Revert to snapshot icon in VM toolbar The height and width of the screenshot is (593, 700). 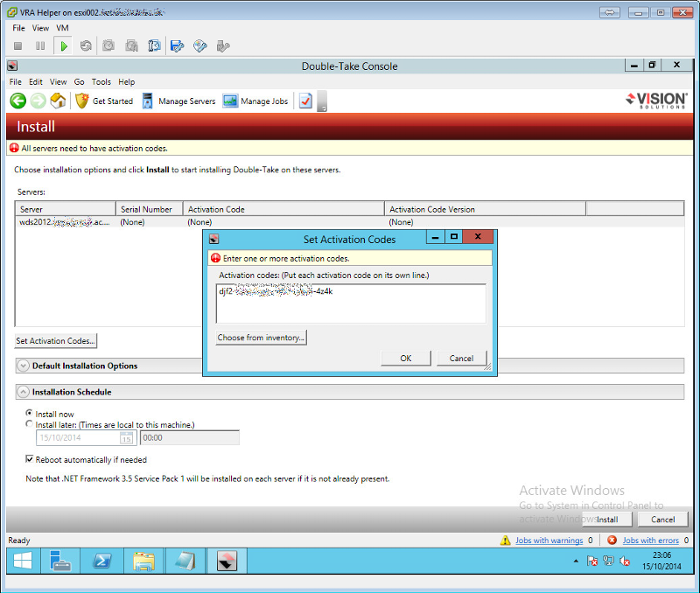132,45
